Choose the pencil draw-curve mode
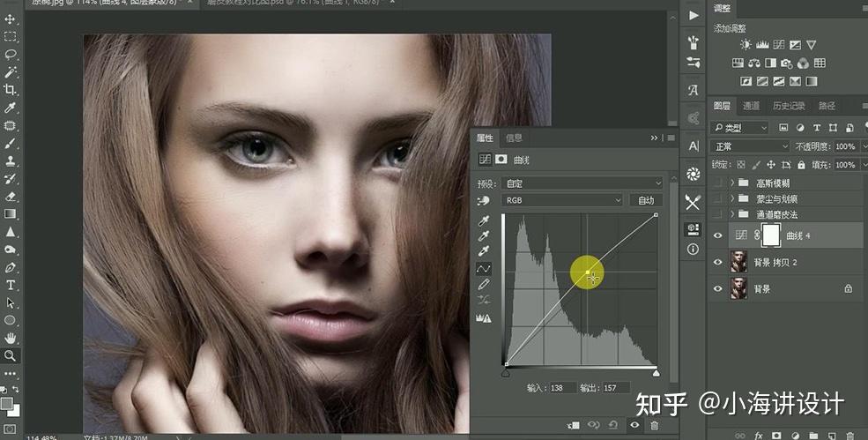The width and height of the screenshot is (868, 440). [484, 284]
